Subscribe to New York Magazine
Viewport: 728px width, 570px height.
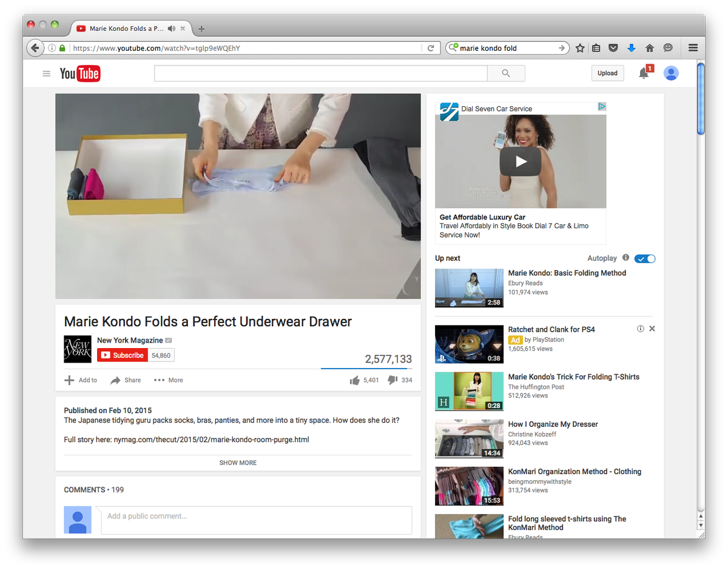pos(123,355)
